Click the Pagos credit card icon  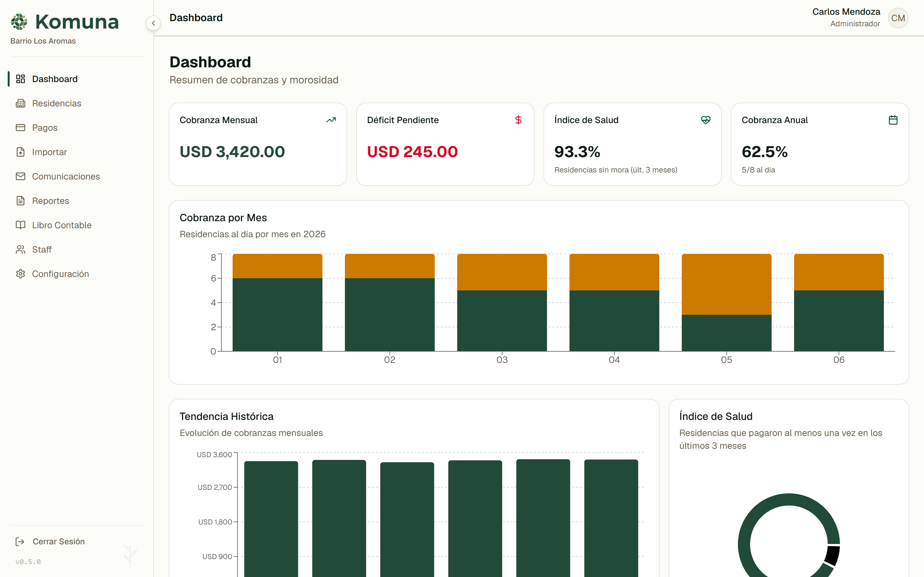click(x=21, y=128)
